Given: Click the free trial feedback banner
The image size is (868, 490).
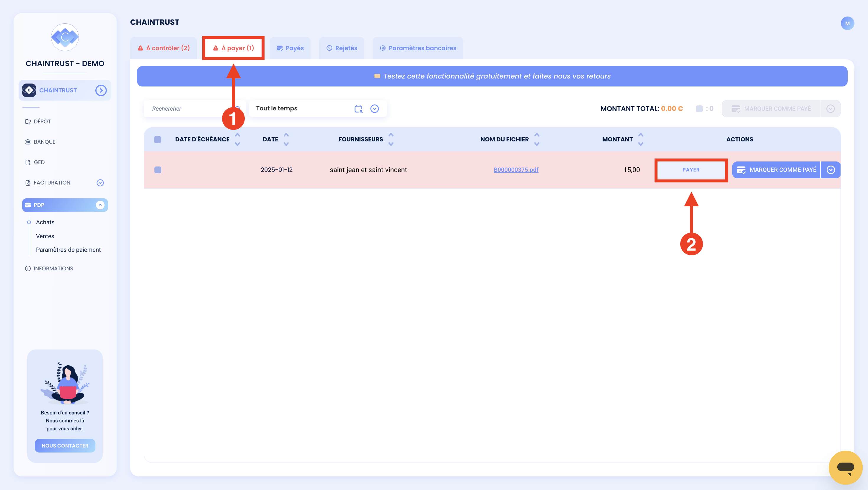Looking at the screenshot, I should coord(492,76).
